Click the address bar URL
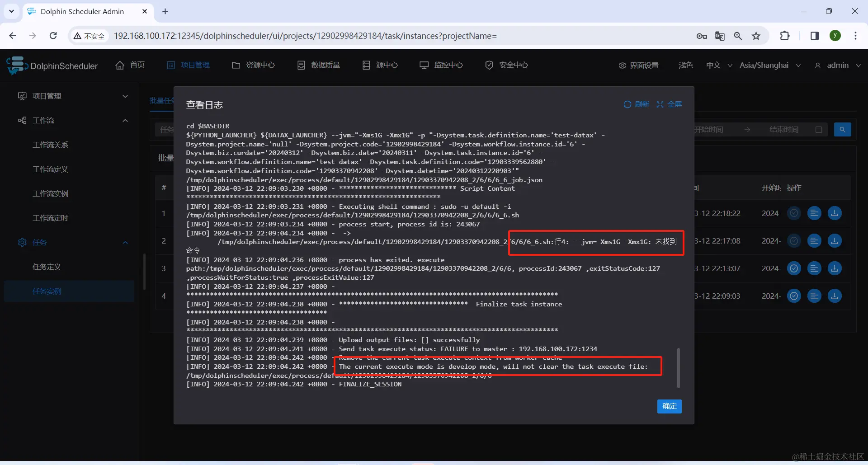868x465 pixels. click(x=305, y=36)
